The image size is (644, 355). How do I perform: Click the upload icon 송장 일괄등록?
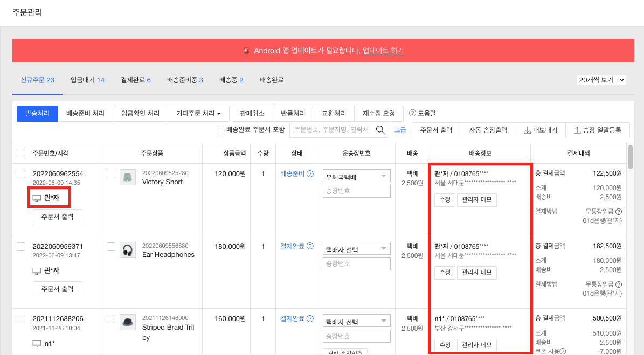click(x=577, y=130)
